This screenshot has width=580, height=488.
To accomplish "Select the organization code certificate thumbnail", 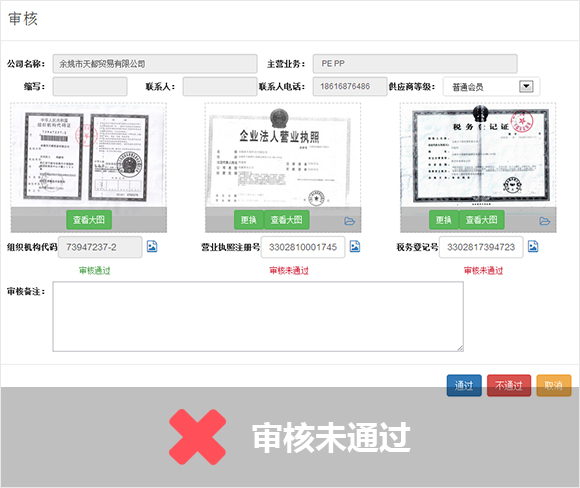I will [89, 155].
